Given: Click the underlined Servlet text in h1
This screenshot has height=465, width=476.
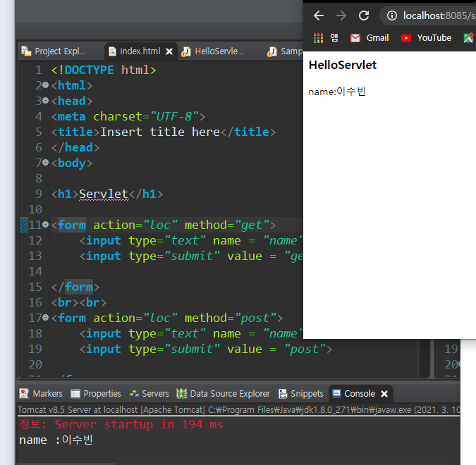Looking at the screenshot, I should pos(104,194).
